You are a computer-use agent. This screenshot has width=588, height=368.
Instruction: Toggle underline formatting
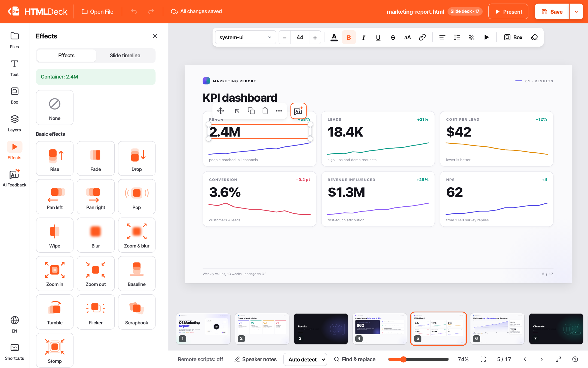[378, 37]
